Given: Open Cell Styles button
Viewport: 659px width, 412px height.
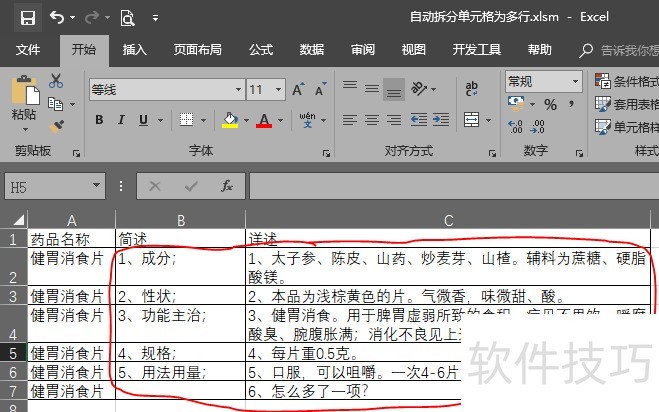Looking at the screenshot, I should click(x=626, y=127).
